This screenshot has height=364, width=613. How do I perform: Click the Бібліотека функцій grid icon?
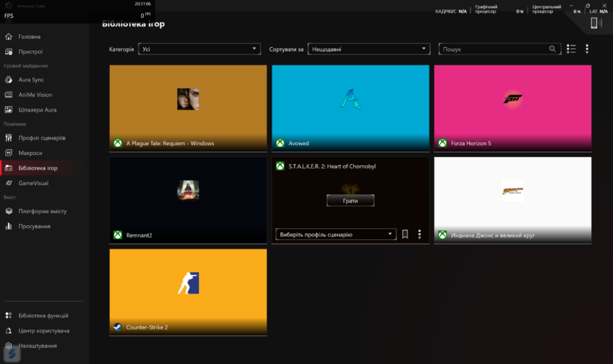(x=9, y=316)
